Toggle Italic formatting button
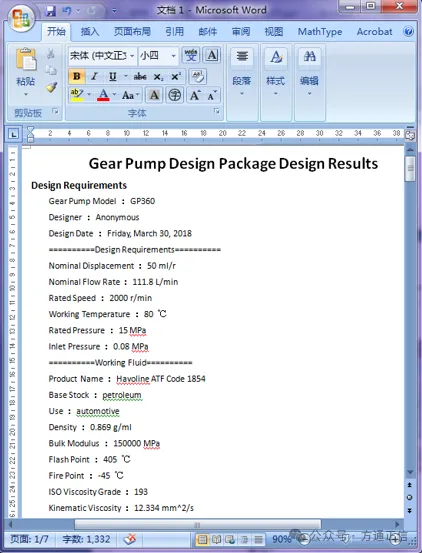Screen dimensions: 422x553 (94, 77)
